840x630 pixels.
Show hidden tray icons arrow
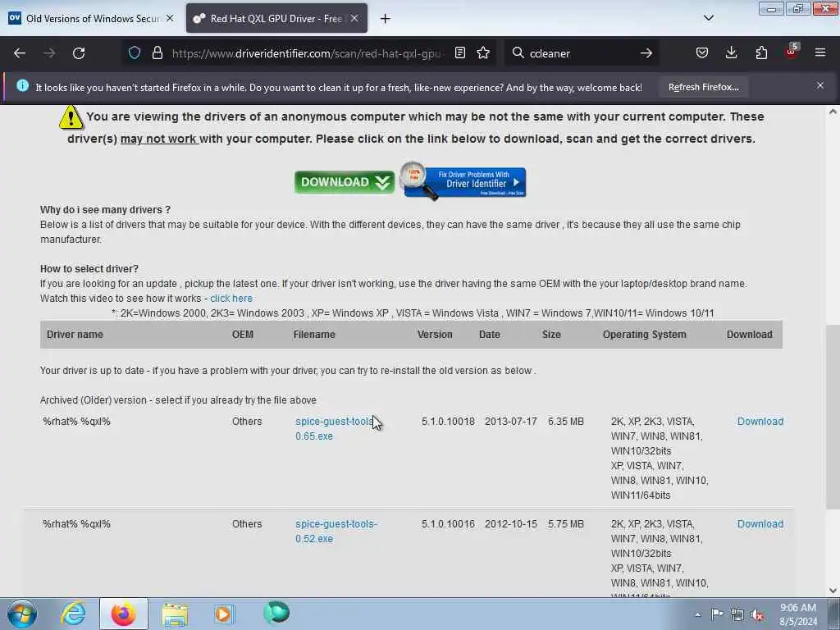point(697,614)
